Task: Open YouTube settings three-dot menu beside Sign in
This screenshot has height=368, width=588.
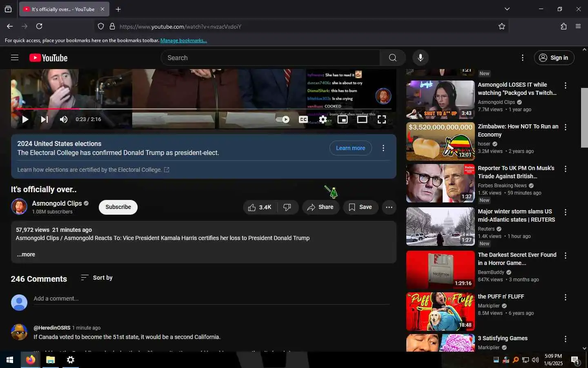Action: pos(522,58)
